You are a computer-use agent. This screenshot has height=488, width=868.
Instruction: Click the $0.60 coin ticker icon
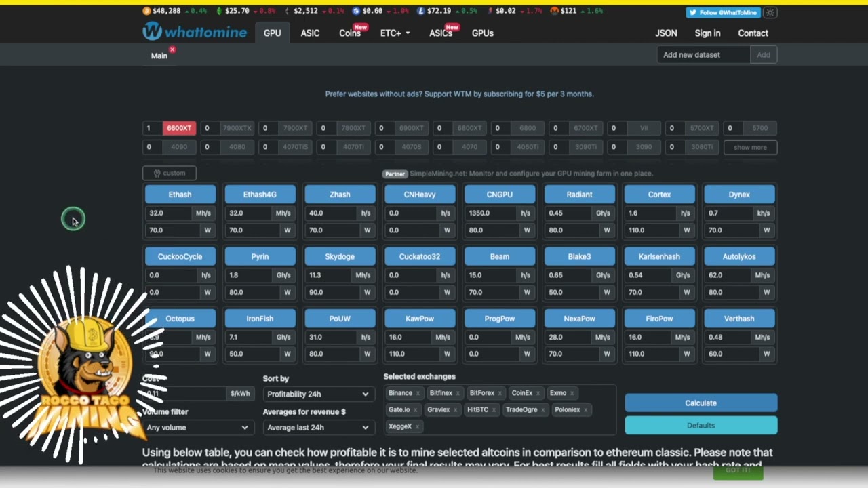pos(355,11)
